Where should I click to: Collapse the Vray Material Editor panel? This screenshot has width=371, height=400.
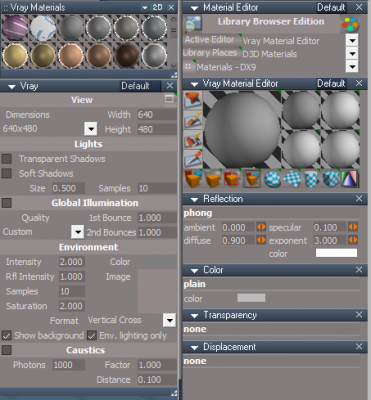point(194,84)
